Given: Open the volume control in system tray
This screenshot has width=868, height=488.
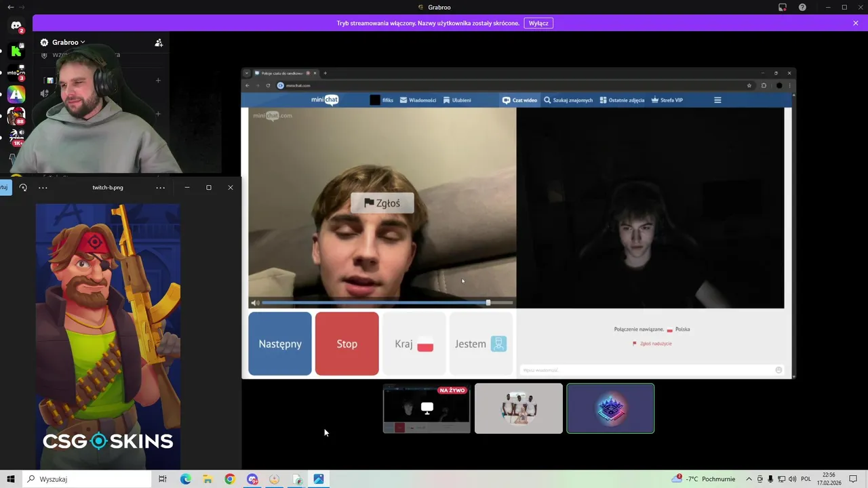Looking at the screenshot, I should (793, 479).
